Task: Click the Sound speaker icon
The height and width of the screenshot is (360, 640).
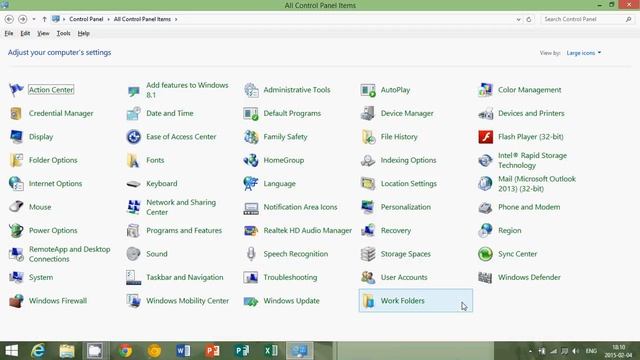Action: [x=133, y=254]
